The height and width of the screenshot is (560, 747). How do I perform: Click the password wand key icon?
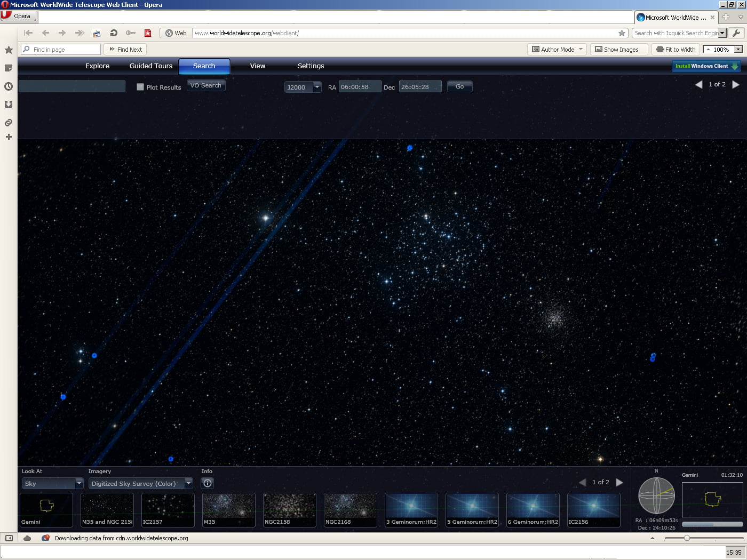tap(131, 33)
